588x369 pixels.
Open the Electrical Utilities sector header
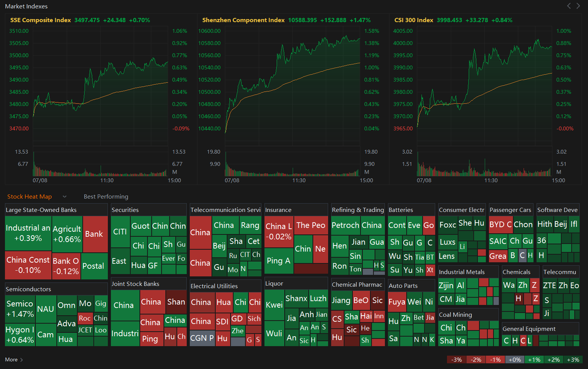click(225, 286)
